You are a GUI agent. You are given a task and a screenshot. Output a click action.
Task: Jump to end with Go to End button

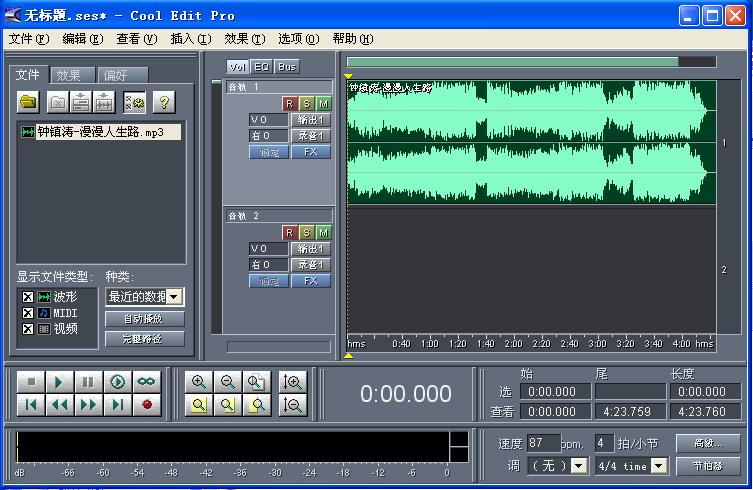pyautogui.click(x=118, y=405)
